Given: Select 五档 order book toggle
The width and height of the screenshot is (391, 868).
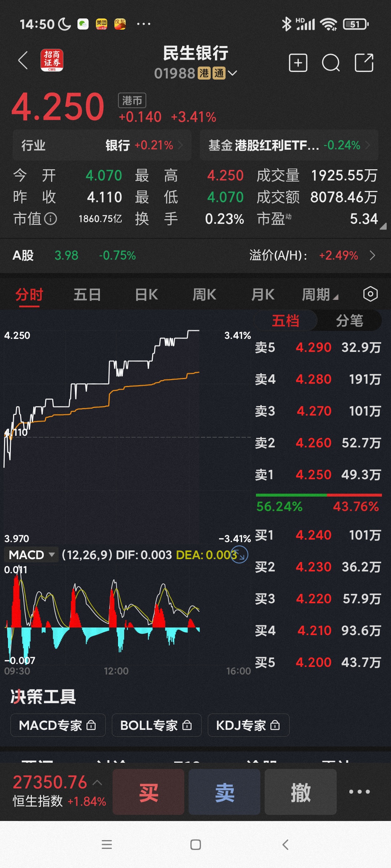Looking at the screenshot, I should pyautogui.click(x=286, y=320).
